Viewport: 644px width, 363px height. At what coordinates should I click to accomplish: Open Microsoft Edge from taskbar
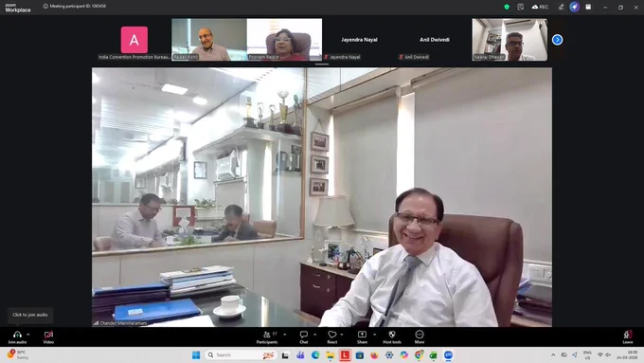pyautogui.click(x=315, y=355)
